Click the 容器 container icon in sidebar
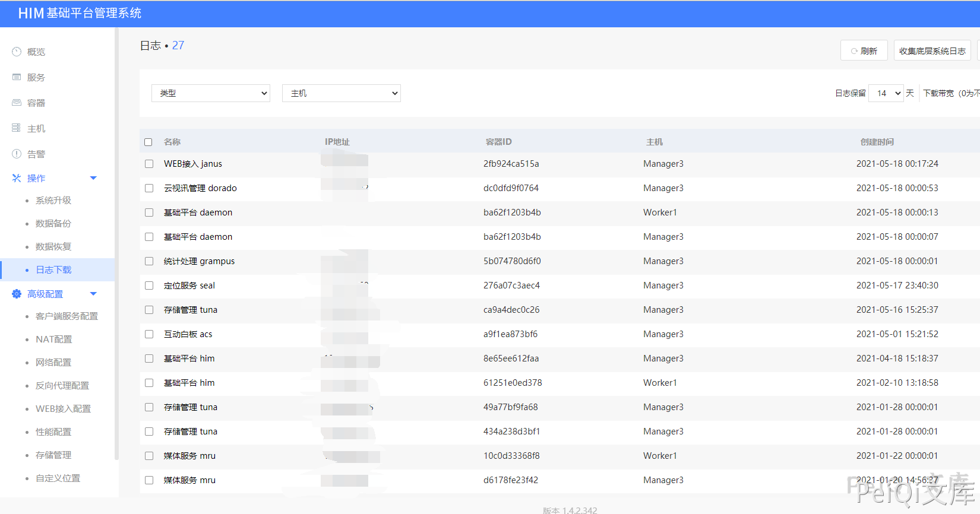The height and width of the screenshot is (514, 980). [x=17, y=103]
